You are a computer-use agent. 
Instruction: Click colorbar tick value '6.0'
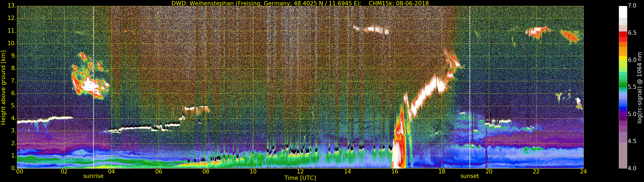(632, 60)
